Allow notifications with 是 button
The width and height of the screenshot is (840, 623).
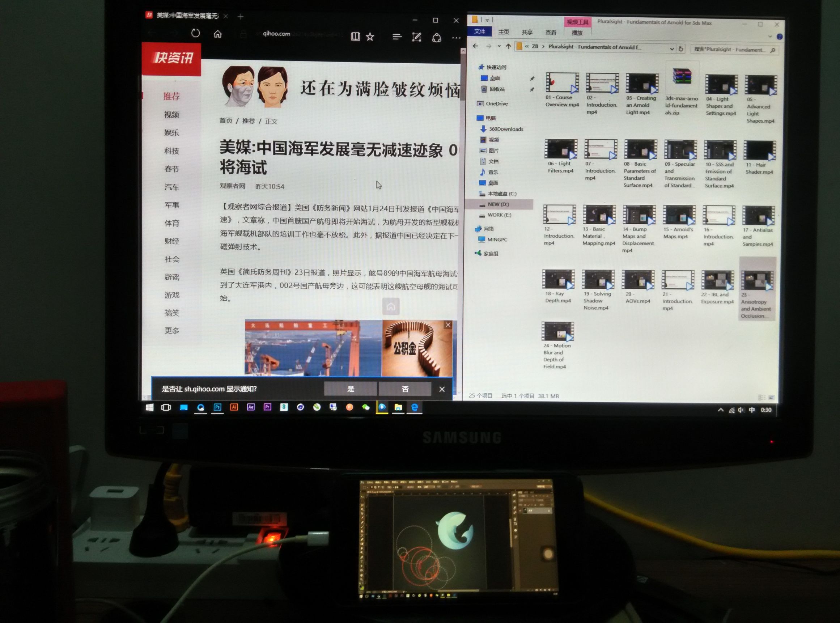tap(351, 389)
